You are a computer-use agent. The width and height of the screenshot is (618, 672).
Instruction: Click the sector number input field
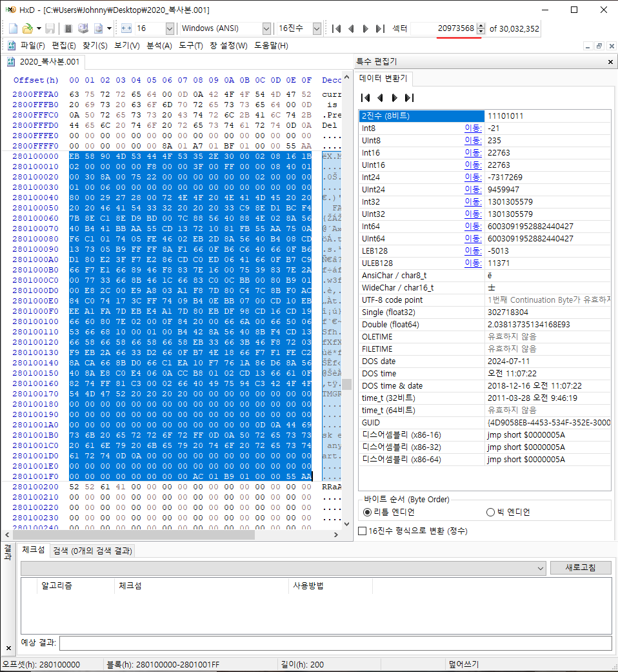[x=443, y=28]
